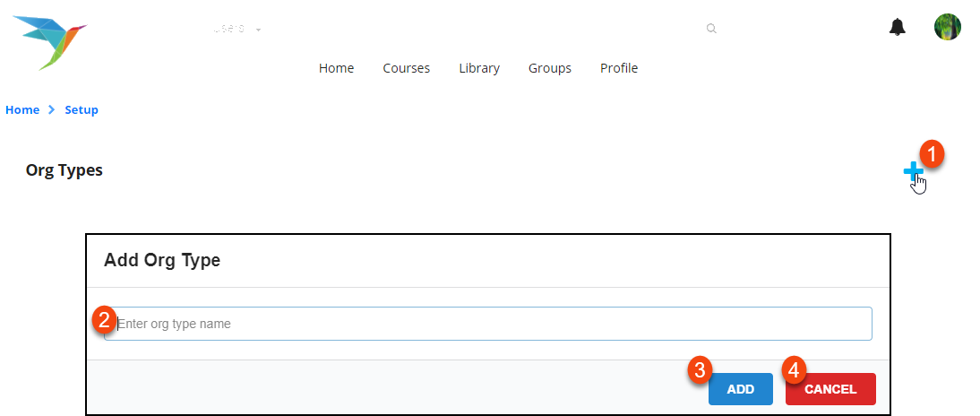Open the Users selector label
Viewport: 980px width, 416px height.
point(228,29)
